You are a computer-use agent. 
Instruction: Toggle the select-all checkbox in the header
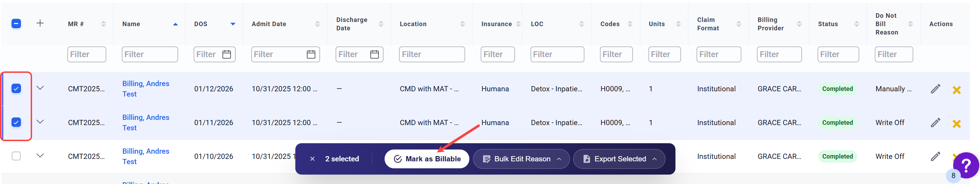tap(16, 24)
